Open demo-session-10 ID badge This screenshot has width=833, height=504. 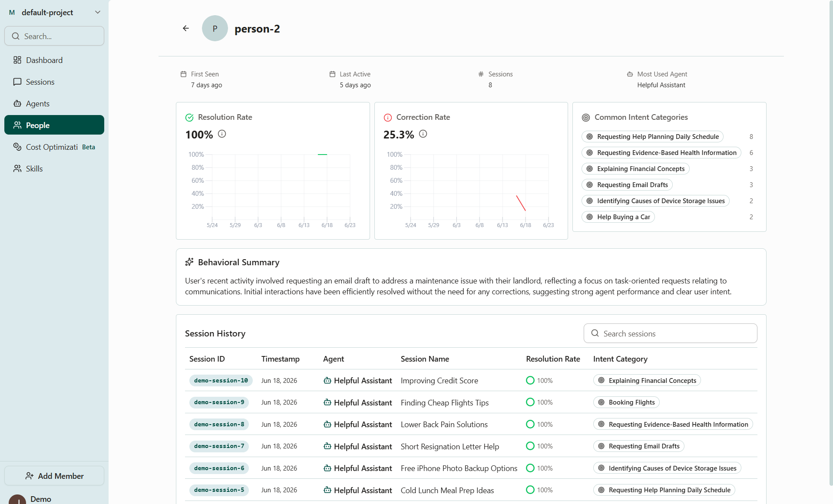(221, 380)
